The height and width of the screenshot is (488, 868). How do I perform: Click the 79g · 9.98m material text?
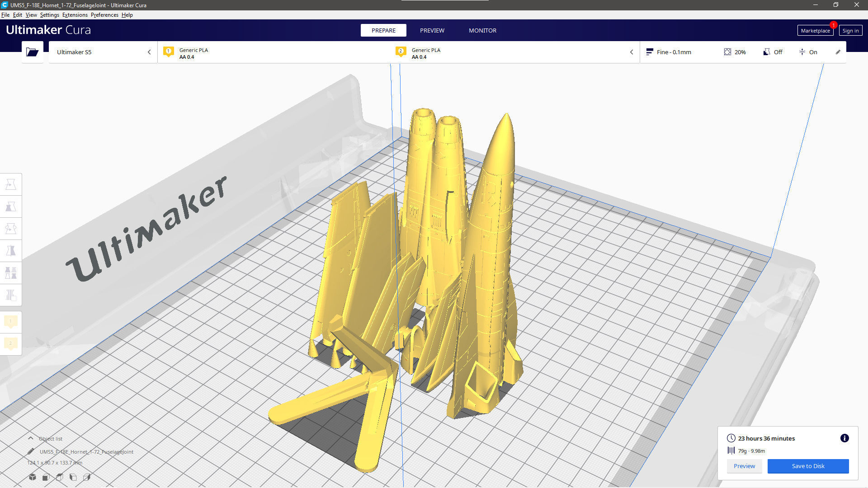pos(751,451)
